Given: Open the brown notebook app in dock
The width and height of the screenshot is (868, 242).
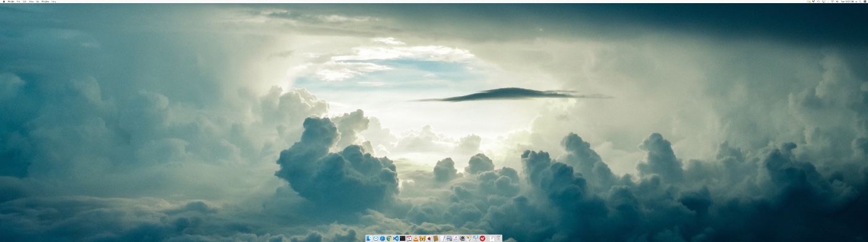Looking at the screenshot, I should pyautogui.click(x=436, y=238).
